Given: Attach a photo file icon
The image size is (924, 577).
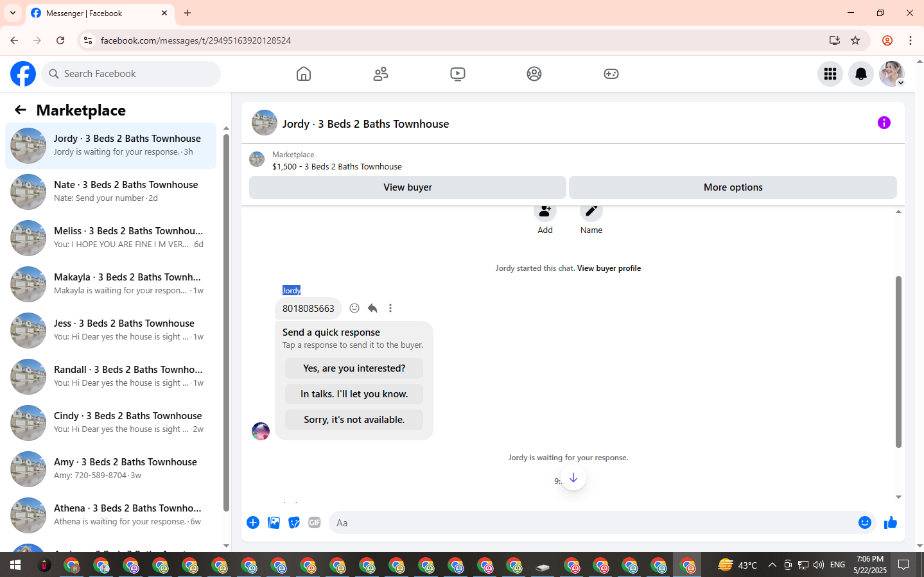Looking at the screenshot, I should coord(274,522).
